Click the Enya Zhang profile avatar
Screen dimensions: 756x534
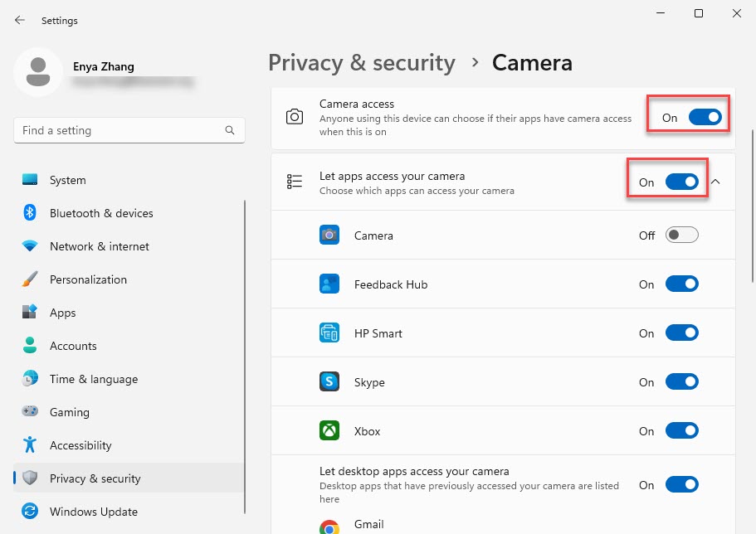37,71
